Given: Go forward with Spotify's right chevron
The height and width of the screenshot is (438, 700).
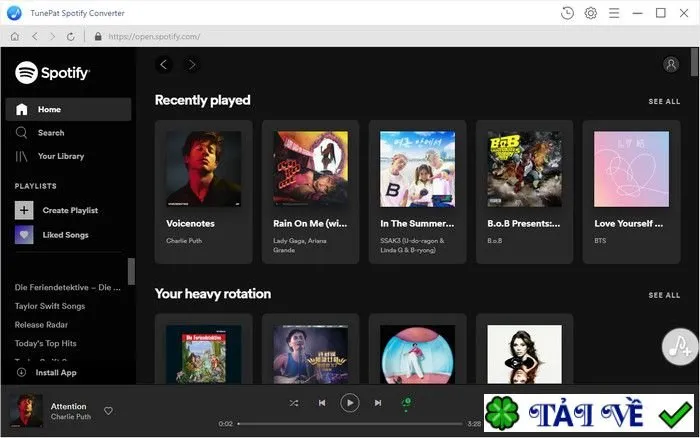Looking at the screenshot, I should pos(192,65).
